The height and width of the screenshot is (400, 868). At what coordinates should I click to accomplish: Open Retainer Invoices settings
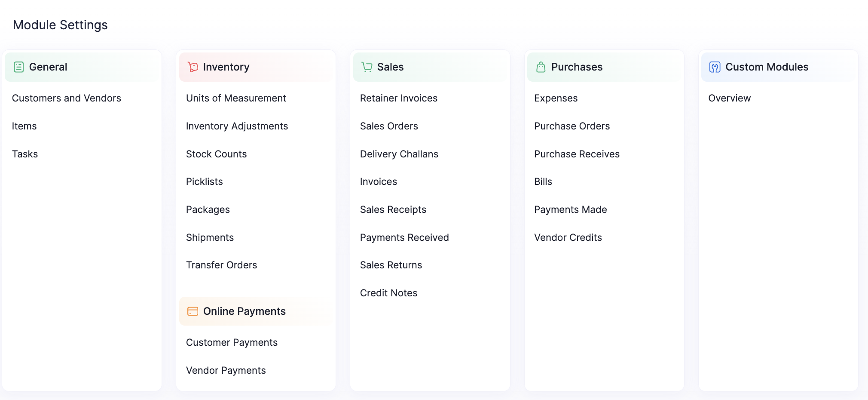[x=398, y=98]
